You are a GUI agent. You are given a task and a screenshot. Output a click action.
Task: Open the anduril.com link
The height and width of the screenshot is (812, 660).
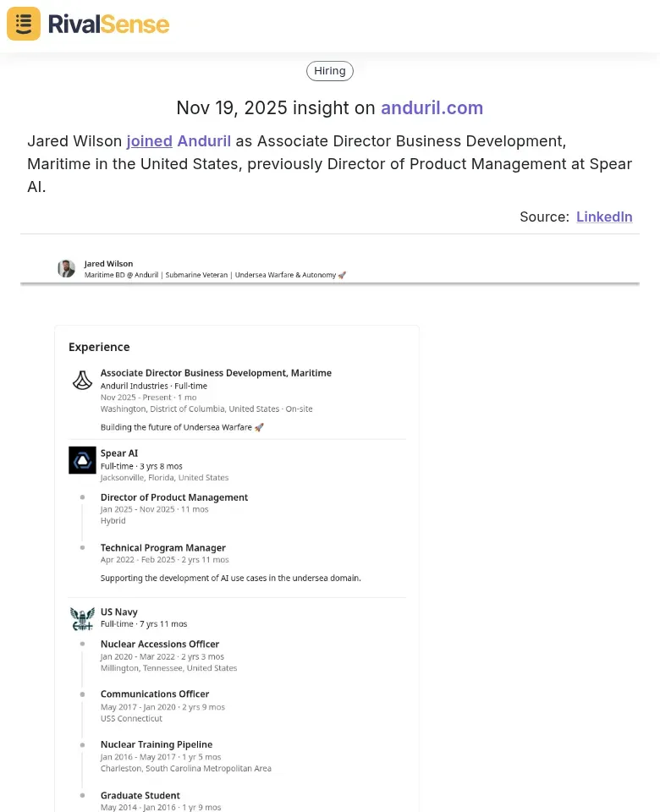[432, 108]
